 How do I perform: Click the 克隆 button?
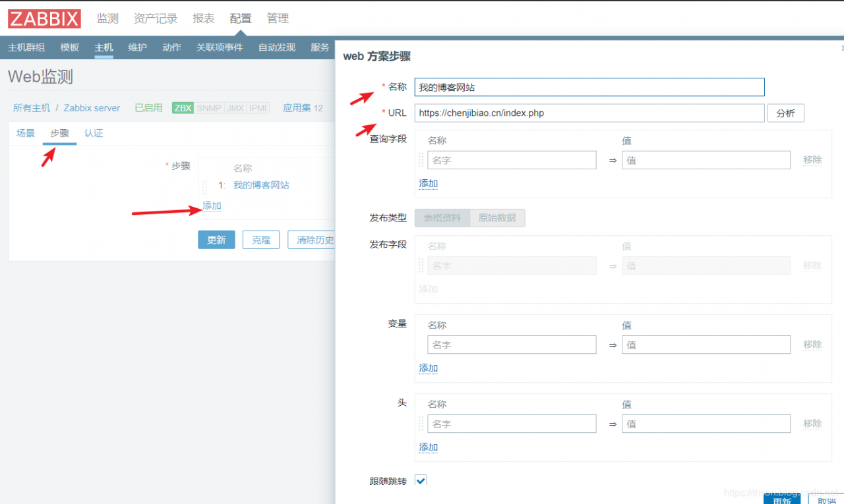(x=261, y=240)
